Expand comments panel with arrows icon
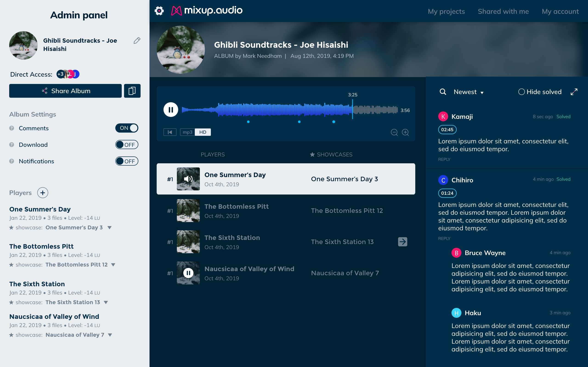This screenshot has height=367, width=588. pos(574,92)
